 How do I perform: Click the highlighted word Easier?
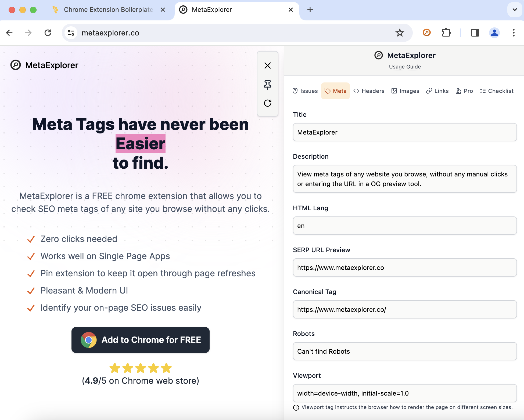[141, 143]
